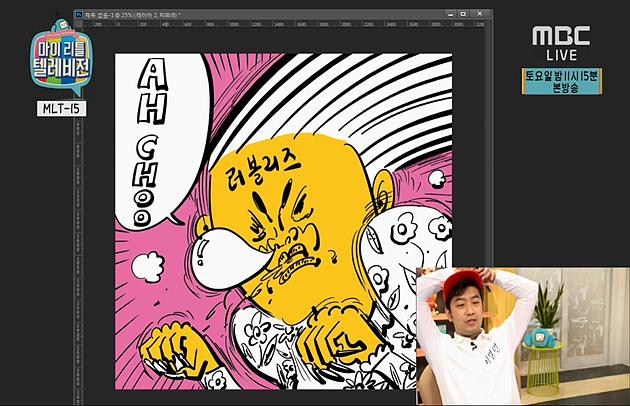Click the ruler origin corner box
Screen dimensions: 630x406
click(79, 24)
